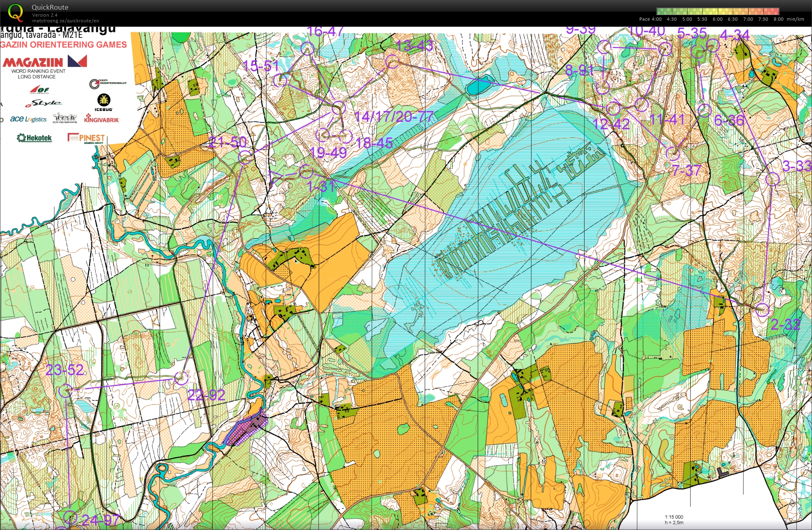Click control circle 22-92 on map
Screen dimensions: 812x530
(182, 378)
